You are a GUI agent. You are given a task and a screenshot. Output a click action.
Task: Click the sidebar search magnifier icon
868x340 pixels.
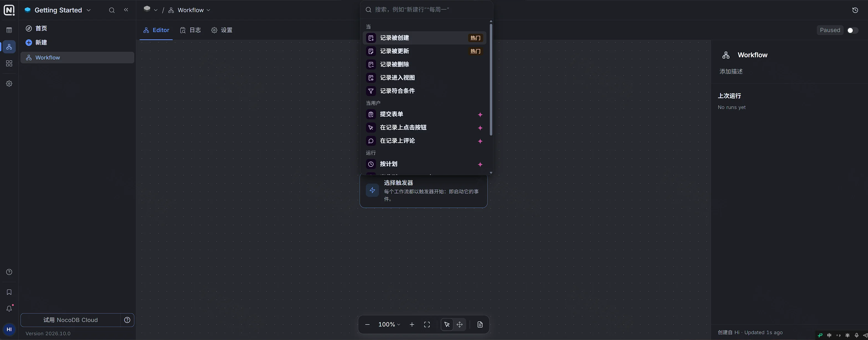[x=112, y=11]
